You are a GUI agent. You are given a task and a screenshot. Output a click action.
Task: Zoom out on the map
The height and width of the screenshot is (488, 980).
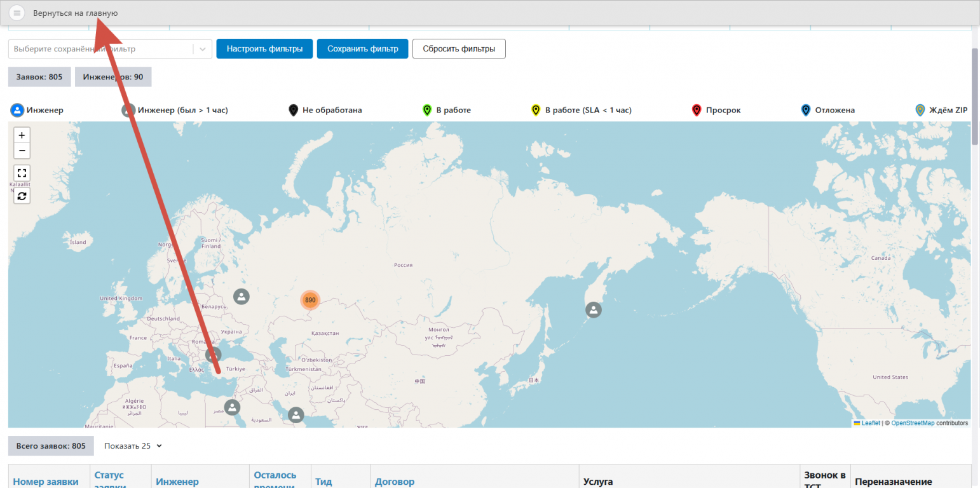point(22,151)
